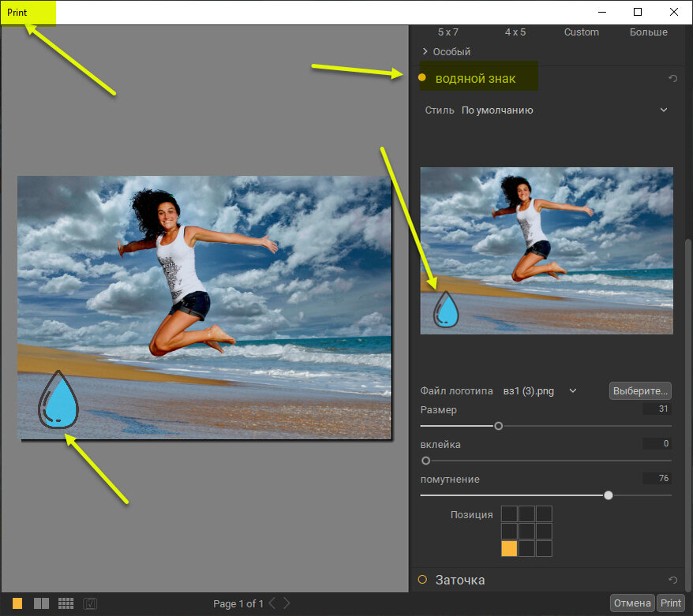Click the Размер value field 31
Viewport: 693px width, 616px height.
pos(657,409)
